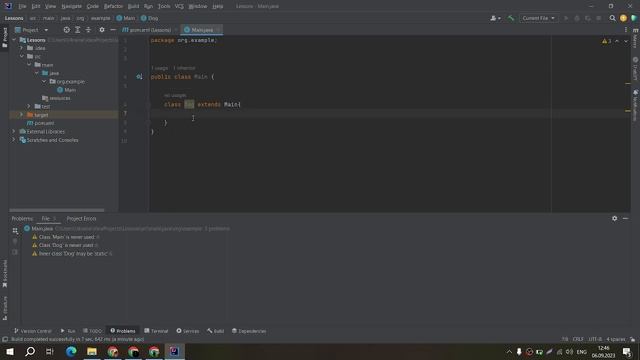Expand External Libraries node
Viewport: 640px width, 360px height.
14,131
